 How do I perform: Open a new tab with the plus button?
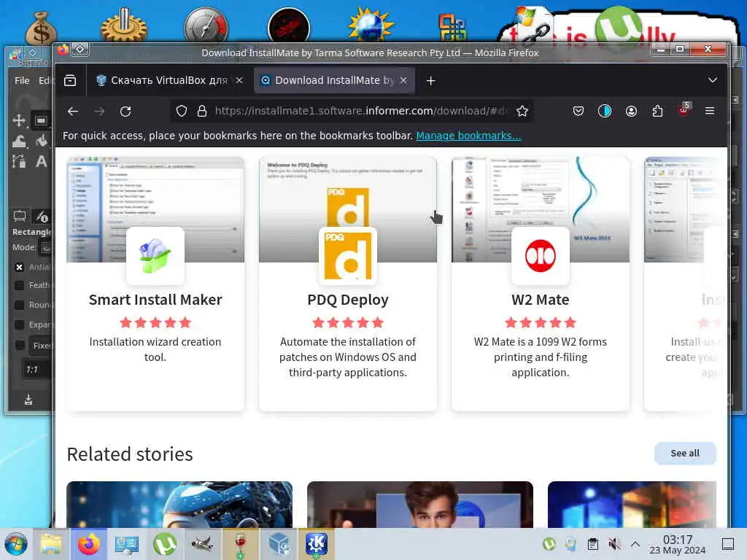(430, 81)
